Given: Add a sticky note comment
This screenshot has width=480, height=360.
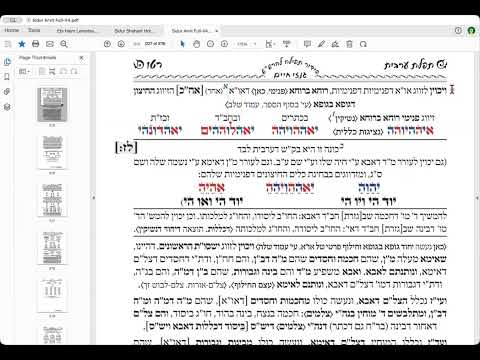Looking at the screenshot, I should tap(307, 44).
